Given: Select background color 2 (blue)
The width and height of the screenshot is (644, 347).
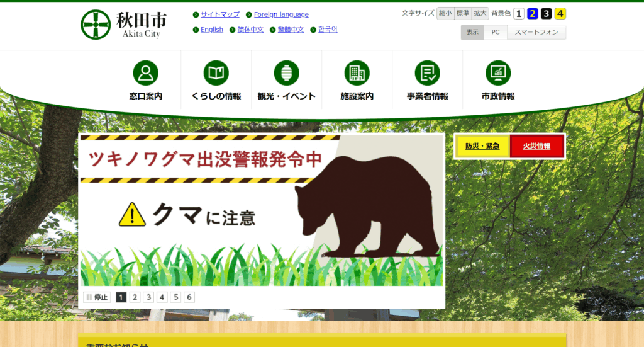Looking at the screenshot, I should 533,14.
